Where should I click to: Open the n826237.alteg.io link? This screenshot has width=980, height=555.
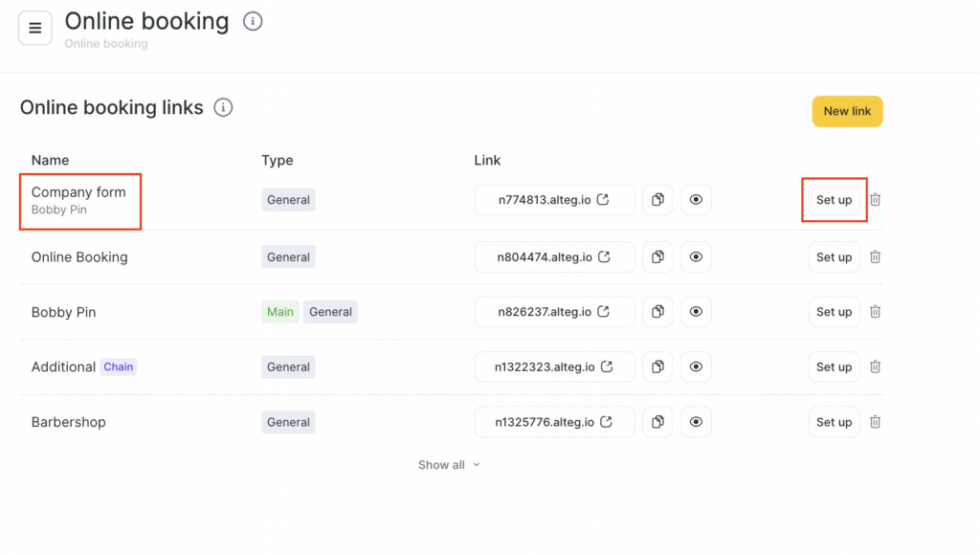tap(554, 312)
